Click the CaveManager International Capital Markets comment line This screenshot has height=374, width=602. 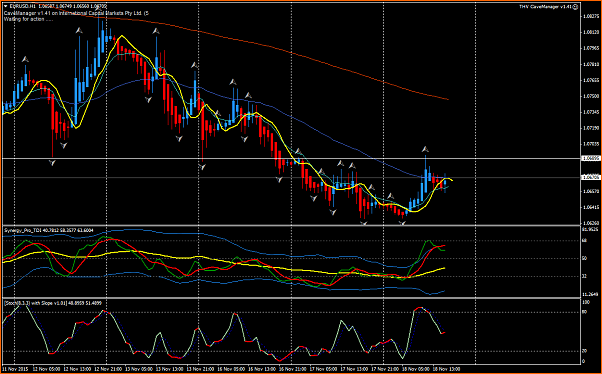76,13
